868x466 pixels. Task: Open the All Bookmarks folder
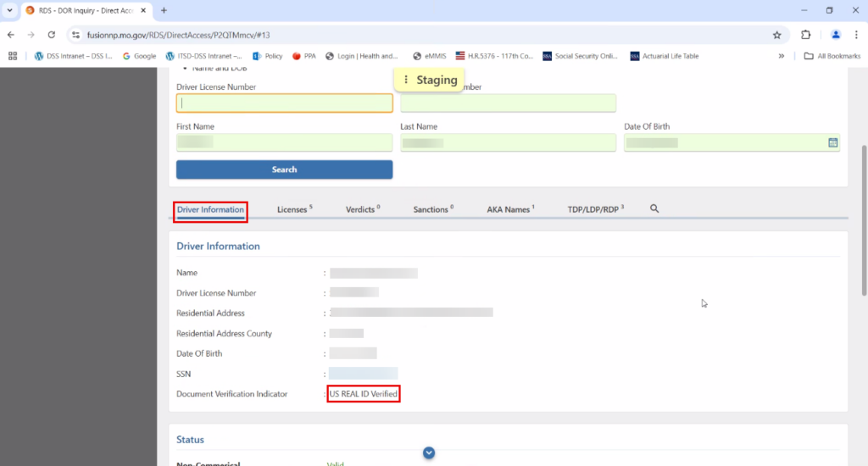pos(832,56)
